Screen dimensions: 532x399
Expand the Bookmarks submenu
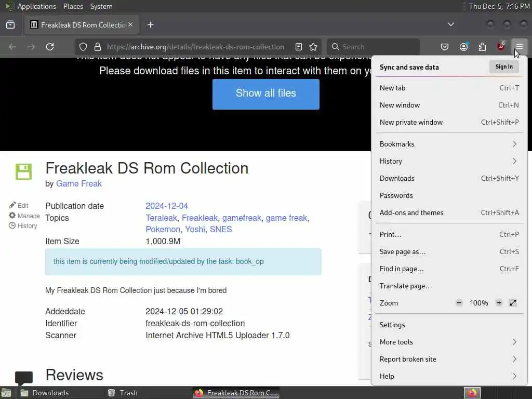(449, 144)
